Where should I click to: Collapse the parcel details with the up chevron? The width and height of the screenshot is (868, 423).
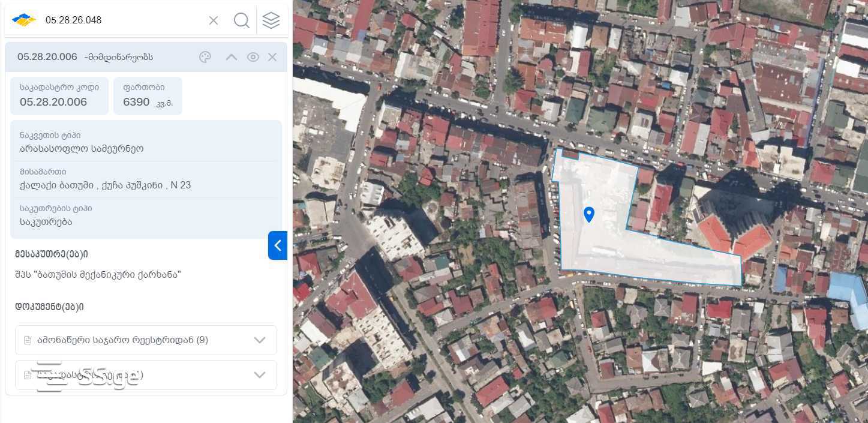231,57
